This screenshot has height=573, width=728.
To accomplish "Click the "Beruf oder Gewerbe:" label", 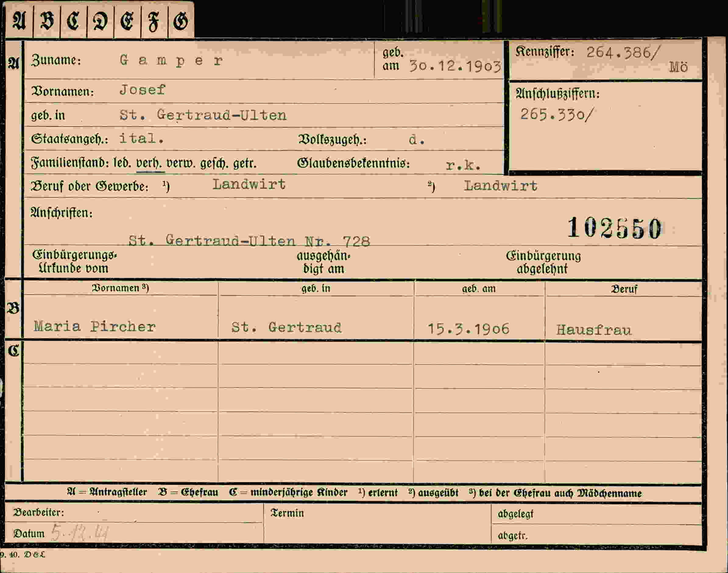I will tap(90, 186).
